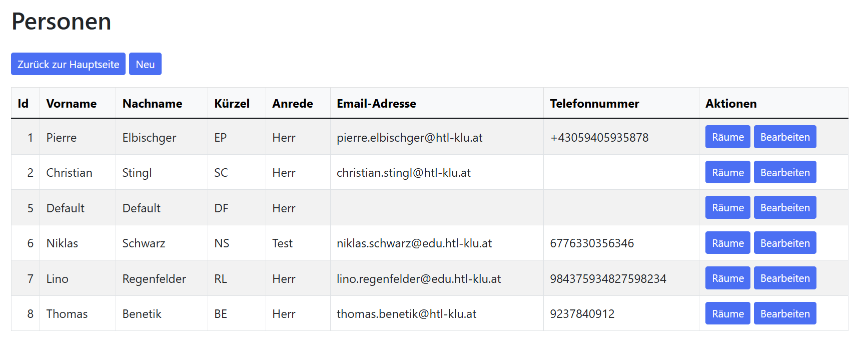View Räume for Lino Regenfelder
The width and height of the screenshot is (868, 352).
[727, 278]
